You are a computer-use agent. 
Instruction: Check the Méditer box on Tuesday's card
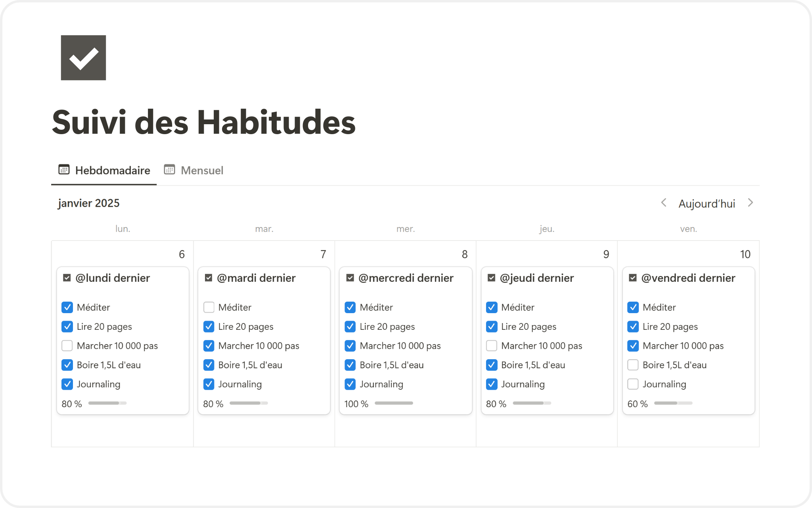[209, 307]
